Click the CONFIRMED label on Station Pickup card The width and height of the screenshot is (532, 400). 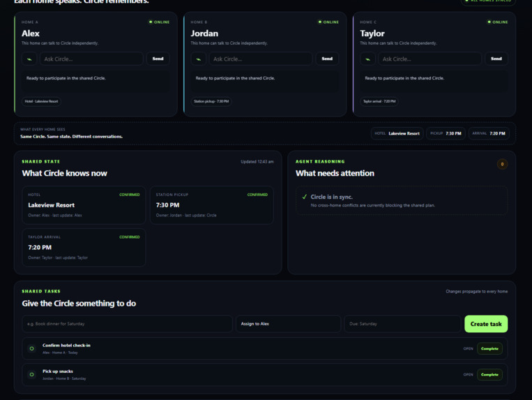[x=257, y=195]
